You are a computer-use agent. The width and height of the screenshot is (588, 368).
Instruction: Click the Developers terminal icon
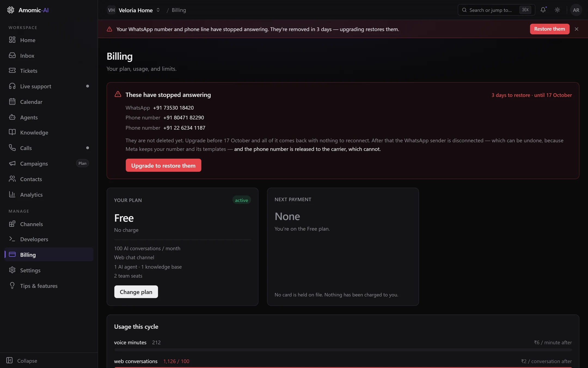click(x=12, y=239)
